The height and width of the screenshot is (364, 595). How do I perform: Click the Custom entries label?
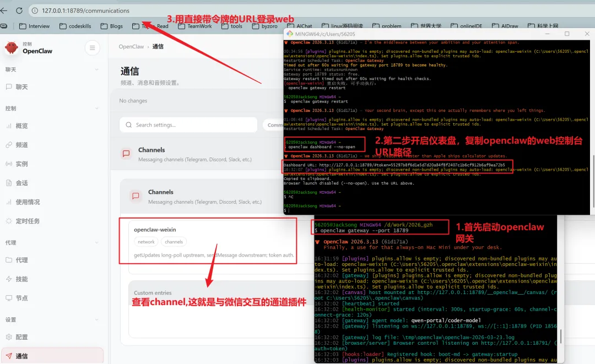153,293
